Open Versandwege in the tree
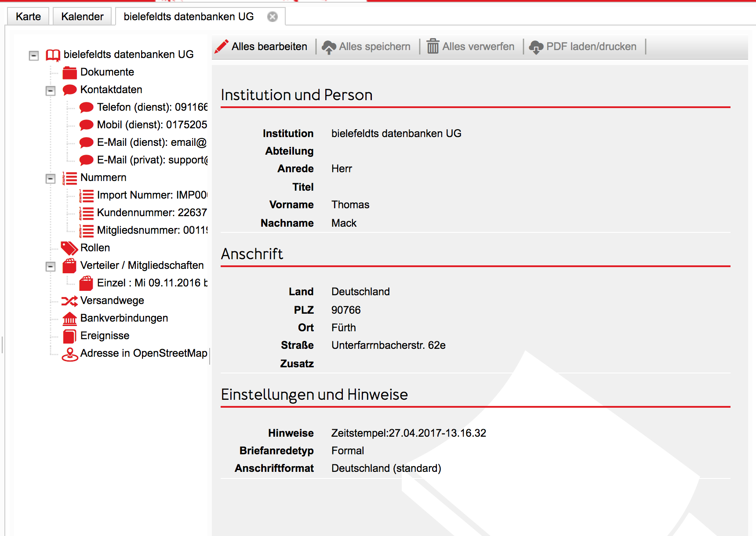756x536 pixels. pyautogui.click(x=112, y=301)
